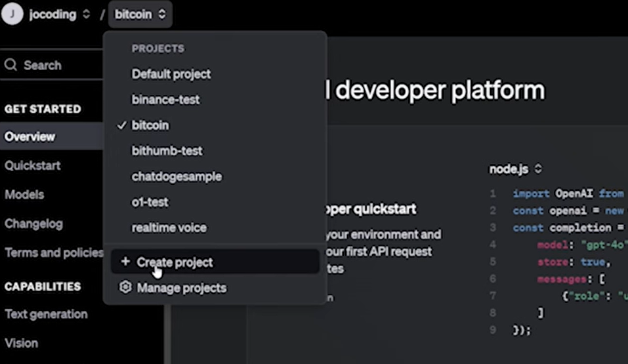Open the node.js language selector

click(515, 169)
